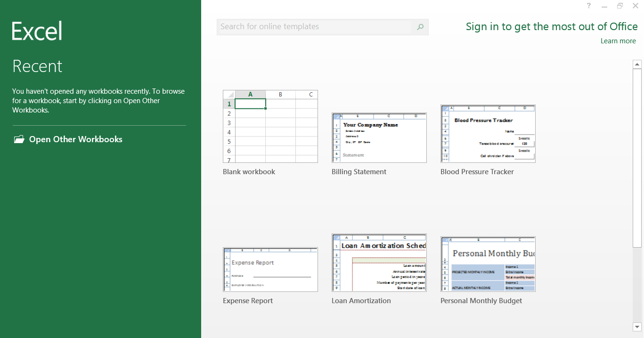The height and width of the screenshot is (338, 644).
Task: Close the Excel window
Action: (635, 6)
